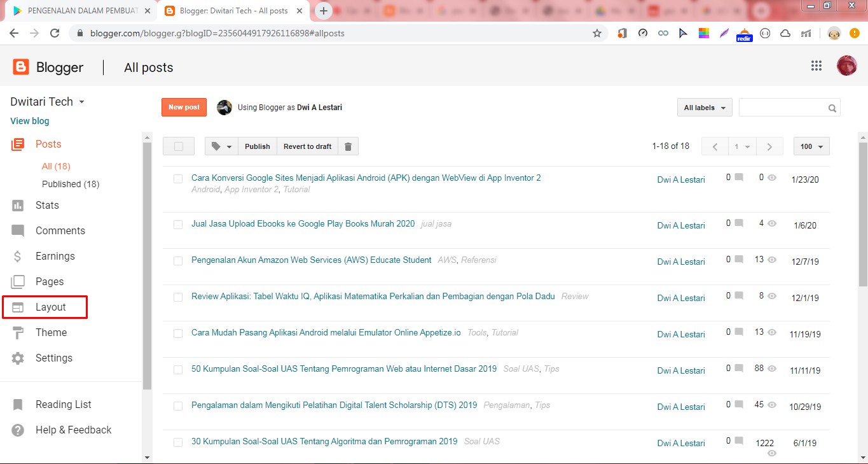Expand the Dwitari Tech blog switcher
This screenshot has width=868, height=464.
pos(81,102)
